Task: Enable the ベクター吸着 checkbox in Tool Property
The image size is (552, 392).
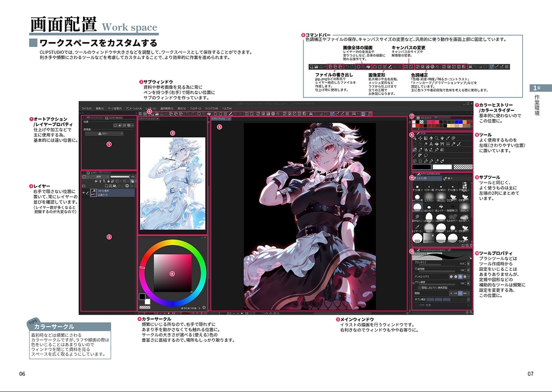Action: click(x=416, y=305)
